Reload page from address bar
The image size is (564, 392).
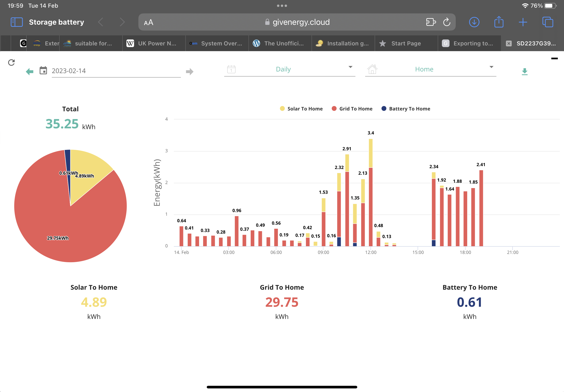pyautogui.click(x=447, y=22)
